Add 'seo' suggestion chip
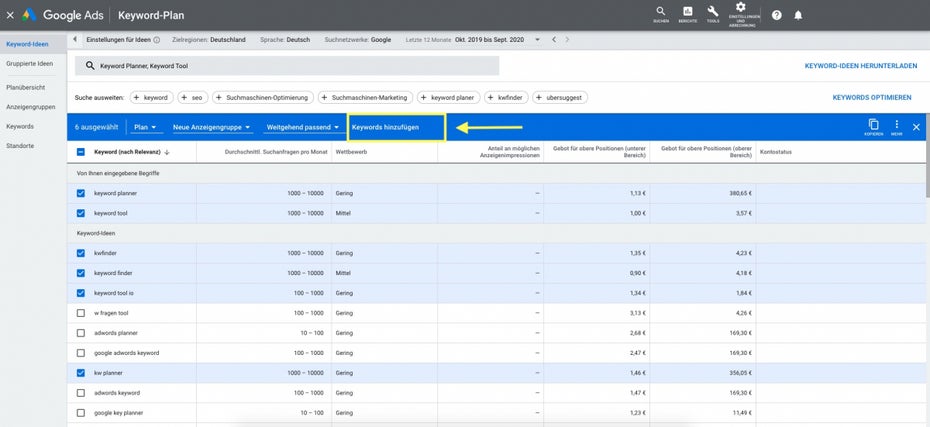 193,97
